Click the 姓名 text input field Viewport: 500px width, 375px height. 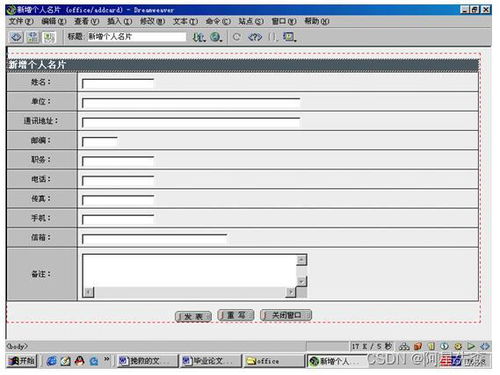[x=118, y=84]
